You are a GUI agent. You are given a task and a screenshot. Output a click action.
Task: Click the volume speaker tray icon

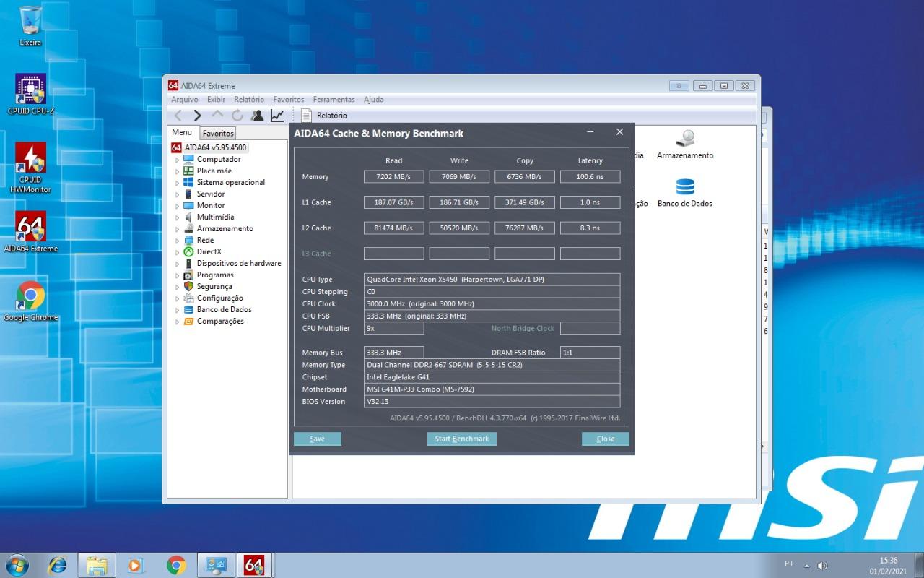coord(822,565)
